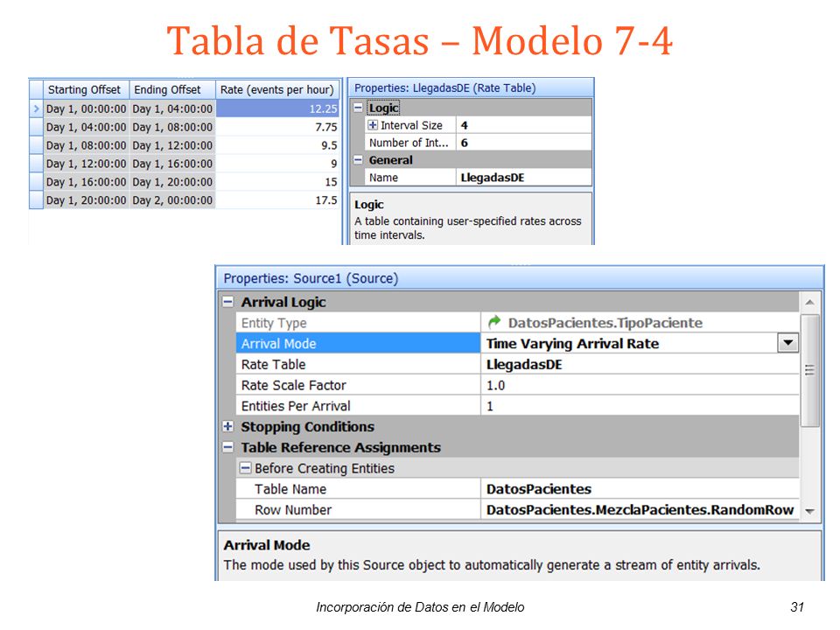Image resolution: width=840 pixels, height=630 pixels.
Task: Edit Rate Table value LlegadasDE
Action: coord(640,364)
